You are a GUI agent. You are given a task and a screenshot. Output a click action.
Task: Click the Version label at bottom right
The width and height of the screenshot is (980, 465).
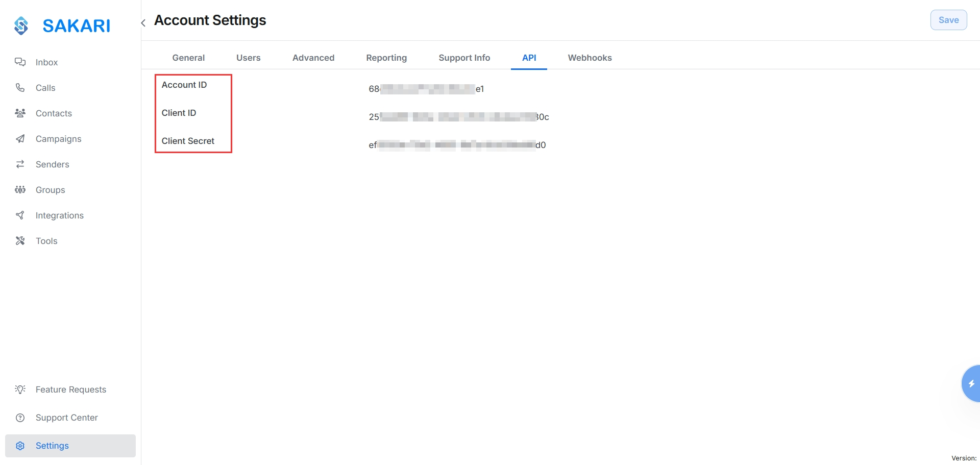[x=964, y=458]
